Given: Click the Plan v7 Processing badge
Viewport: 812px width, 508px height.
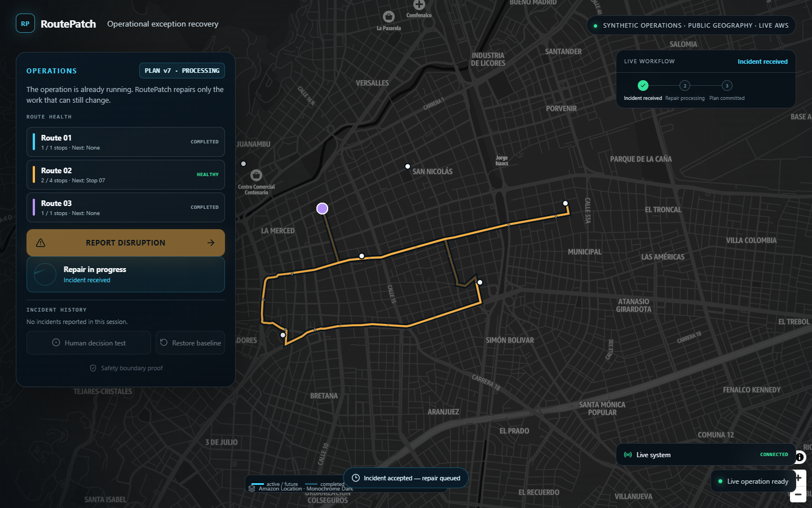Looking at the screenshot, I should pos(182,71).
